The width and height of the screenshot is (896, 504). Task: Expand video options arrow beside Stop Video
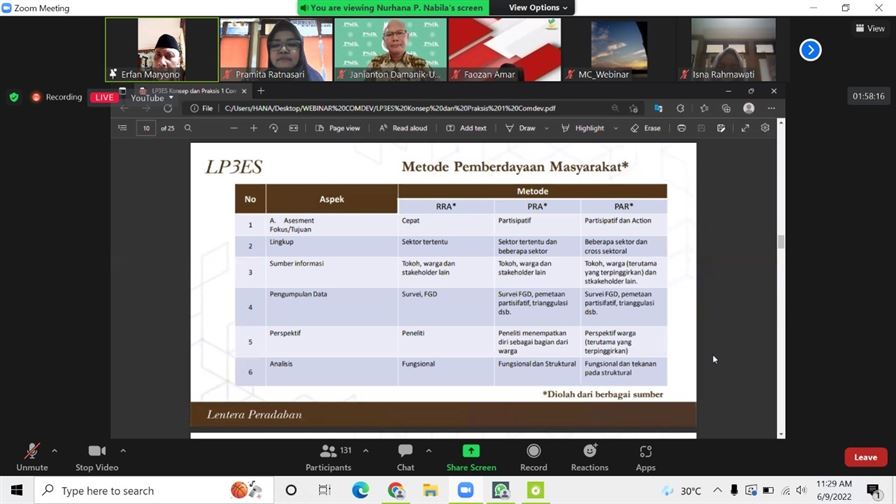[123, 451]
